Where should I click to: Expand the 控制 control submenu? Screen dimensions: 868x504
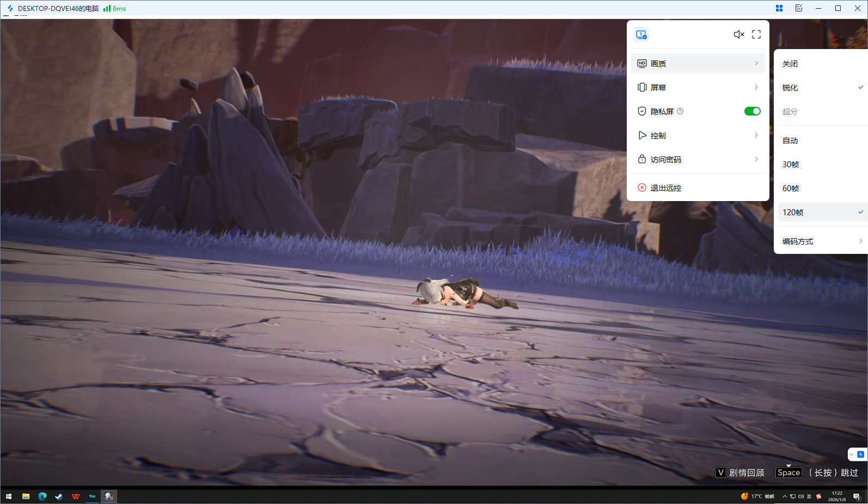(698, 136)
